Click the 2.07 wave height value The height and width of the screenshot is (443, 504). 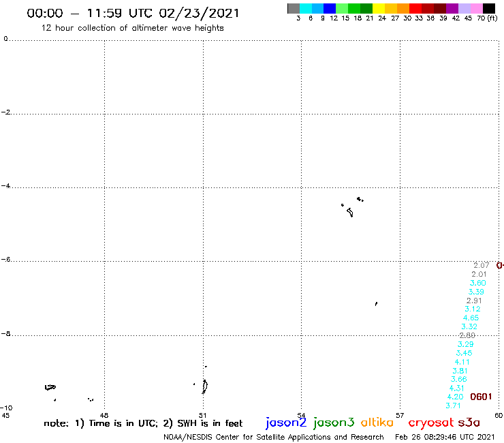(481, 265)
